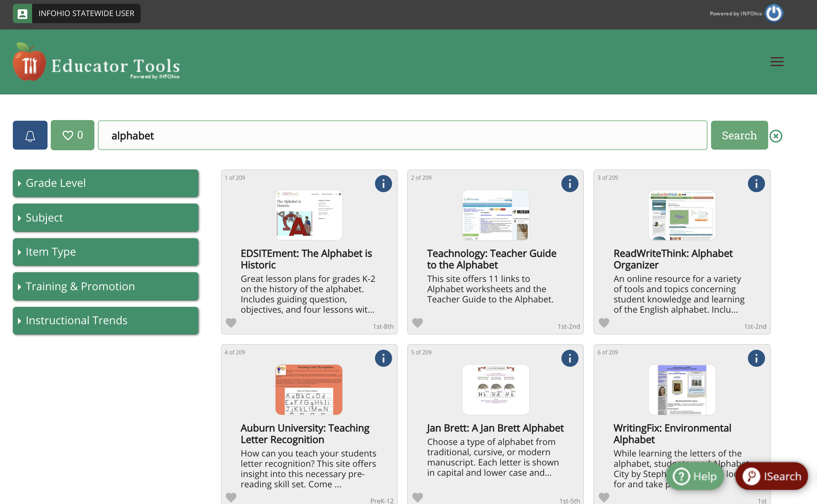Click the info icon on ReadWriteThink result
Viewport: 817px width, 504px height.
tap(756, 183)
